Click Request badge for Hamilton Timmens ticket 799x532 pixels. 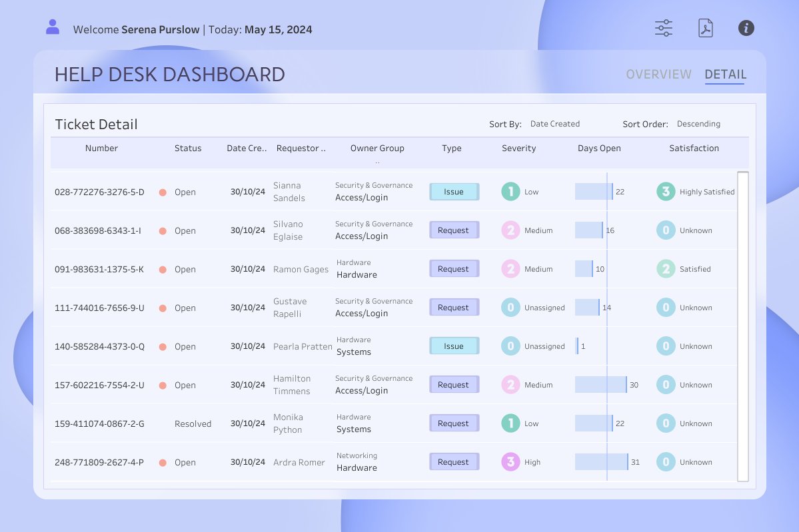(454, 385)
